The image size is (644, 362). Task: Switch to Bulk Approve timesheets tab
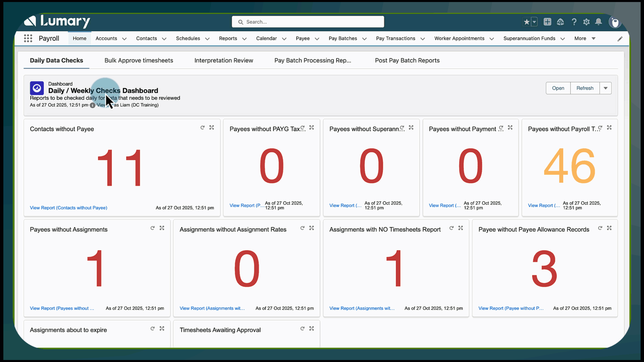pyautogui.click(x=139, y=60)
